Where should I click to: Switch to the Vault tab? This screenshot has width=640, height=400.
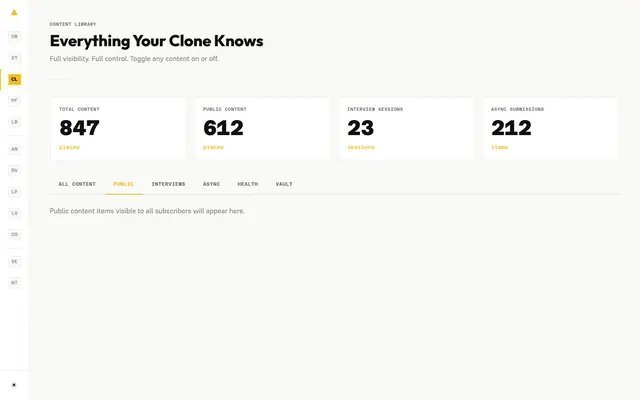point(284,184)
